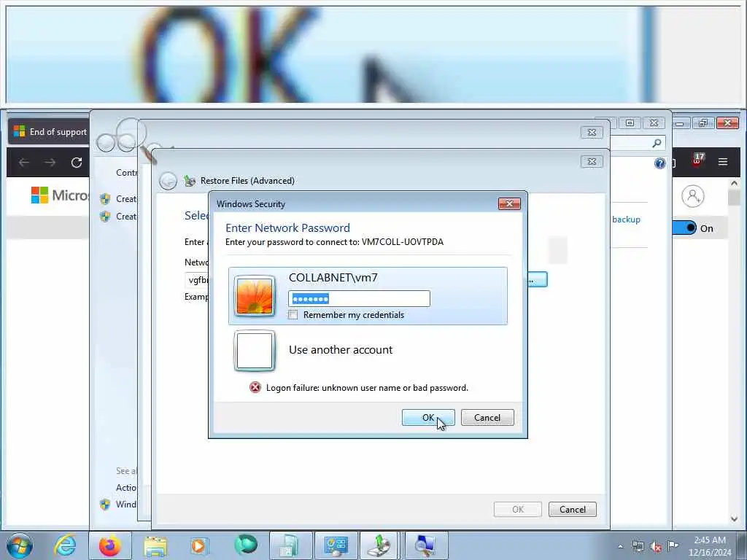Check Remember my credentials

click(x=293, y=315)
